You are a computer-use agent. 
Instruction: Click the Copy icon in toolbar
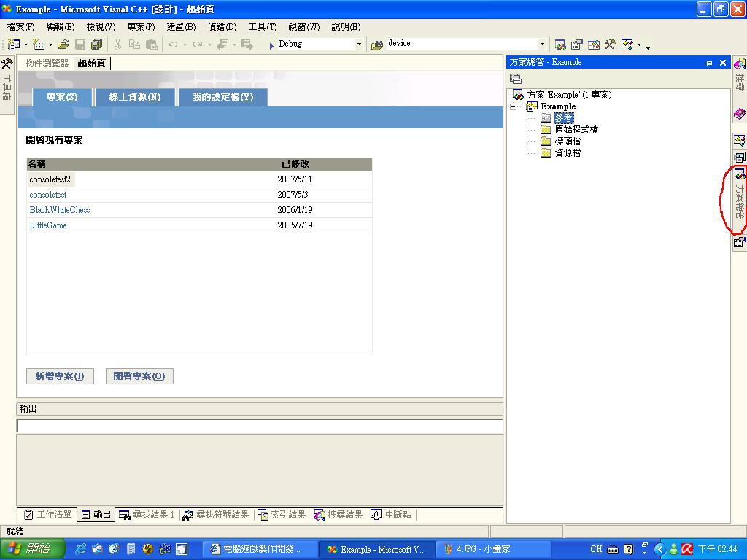(135, 44)
